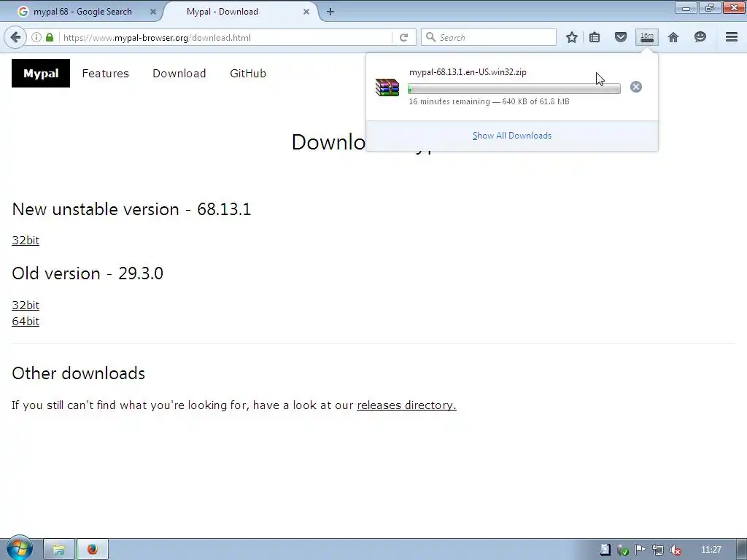Go back with the browser back arrow
747x560 pixels.
coord(15,37)
